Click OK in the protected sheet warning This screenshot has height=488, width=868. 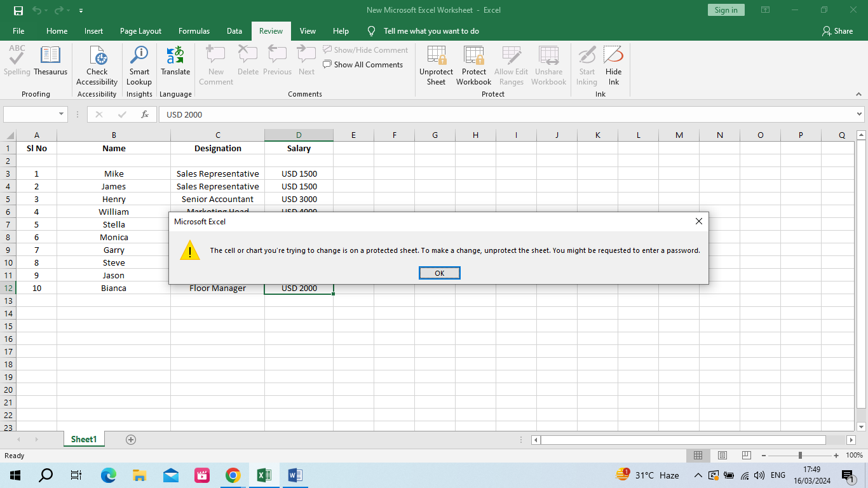439,273
